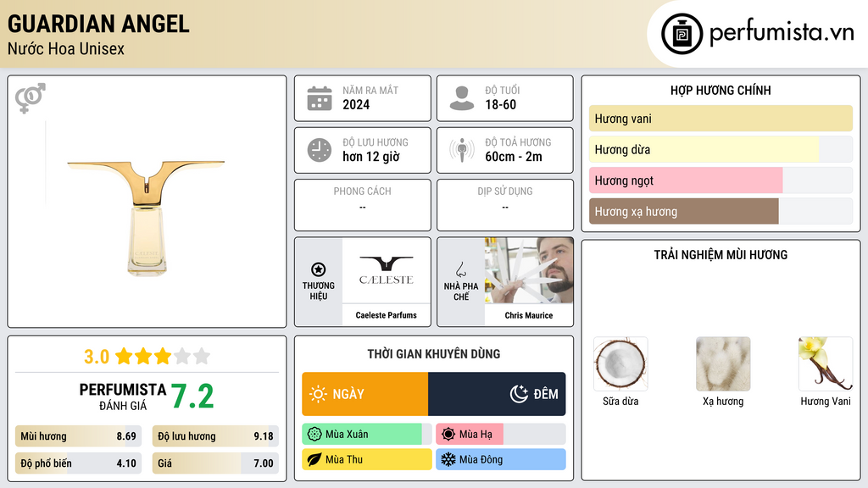This screenshot has height=488, width=868.
Task: Click the Phong cách card
Action: tap(363, 205)
